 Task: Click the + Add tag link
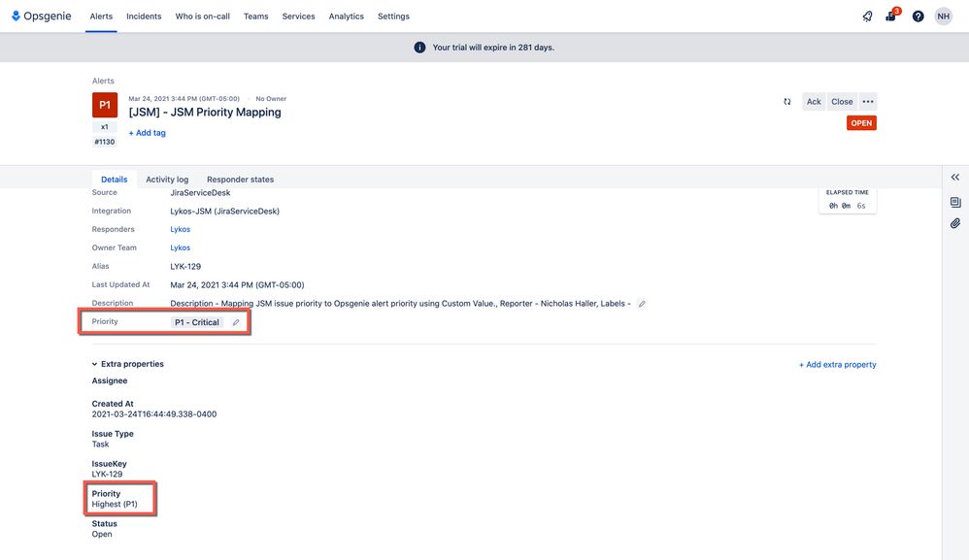[x=147, y=133]
